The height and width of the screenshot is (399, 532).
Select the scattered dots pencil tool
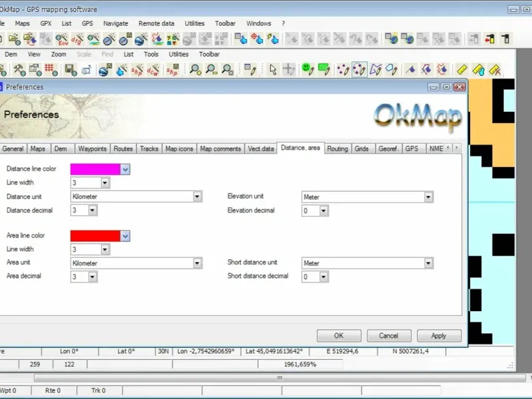(343, 70)
